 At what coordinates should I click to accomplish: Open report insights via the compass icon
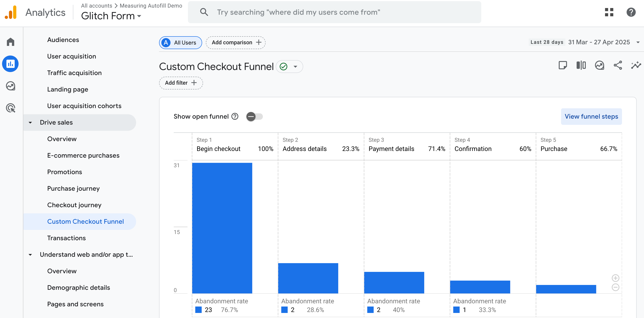tap(600, 65)
